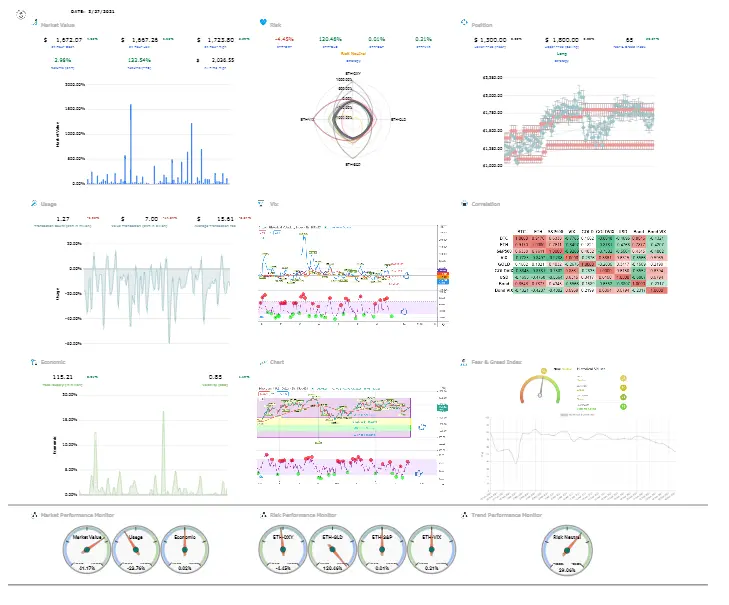This screenshot has height=605, width=729.
Task: Click the Fear & Greed Index icon
Action: point(464,362)
